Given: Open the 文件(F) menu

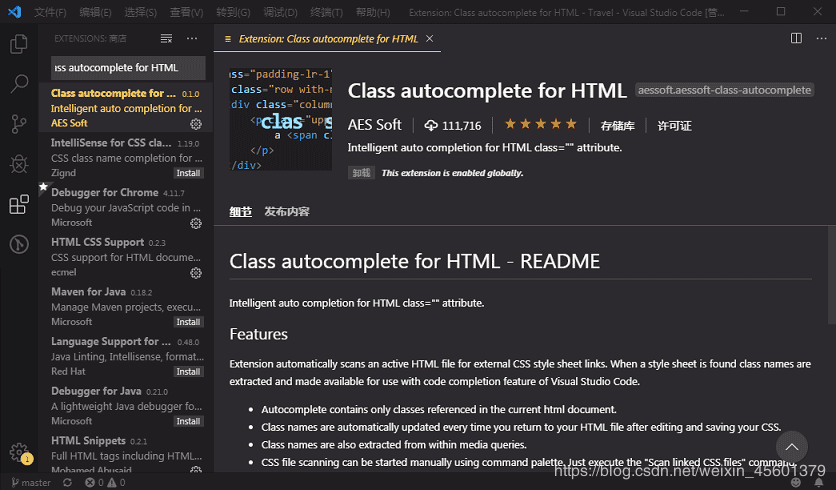Looking at the screenshot, I should click(x=50, y=12).
